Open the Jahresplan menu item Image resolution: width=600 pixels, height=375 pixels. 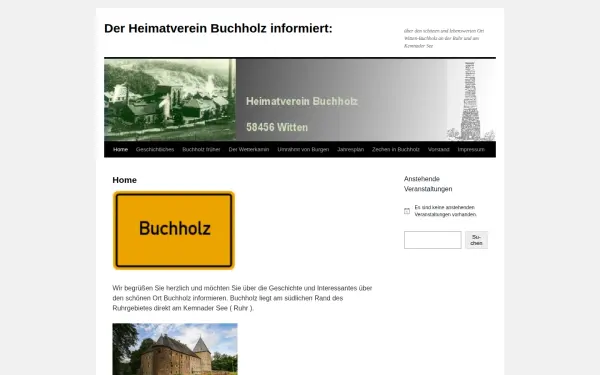(x=351, y=150)
